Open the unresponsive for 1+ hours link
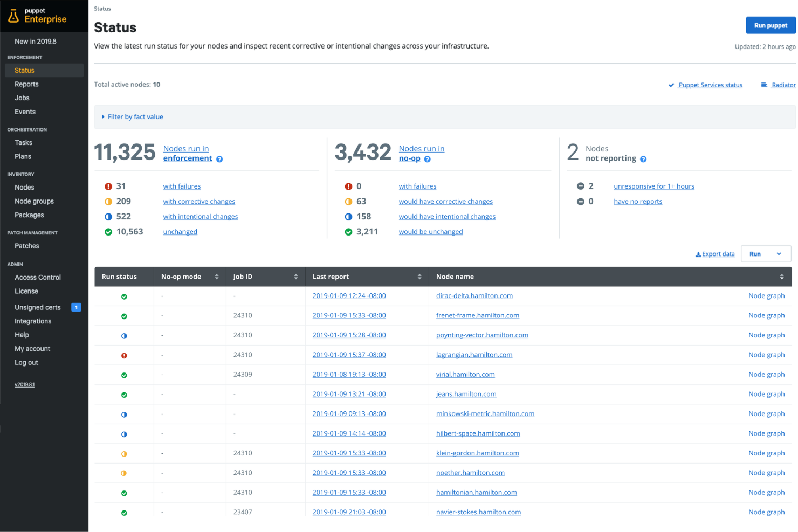Screen dimensions: 798x532 click(x=653, y=186)
